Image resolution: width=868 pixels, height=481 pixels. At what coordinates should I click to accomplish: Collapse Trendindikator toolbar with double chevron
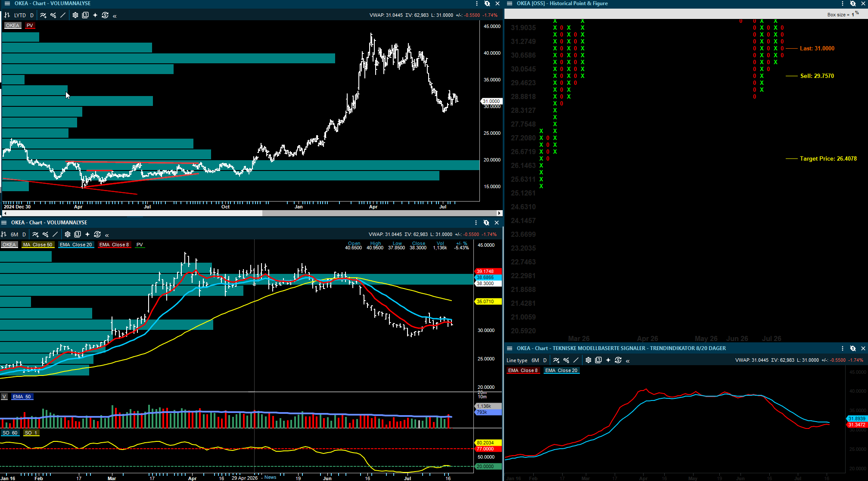click(628, 360)
